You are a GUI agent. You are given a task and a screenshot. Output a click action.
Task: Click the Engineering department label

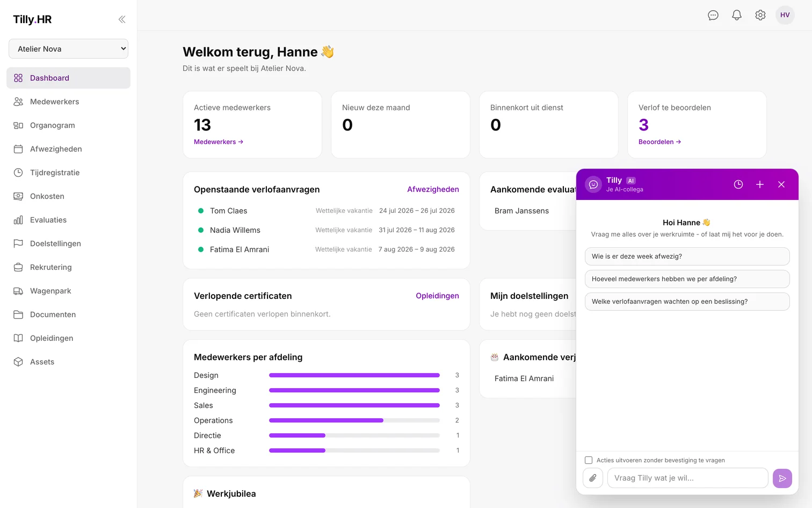click(x=215, y=390)
